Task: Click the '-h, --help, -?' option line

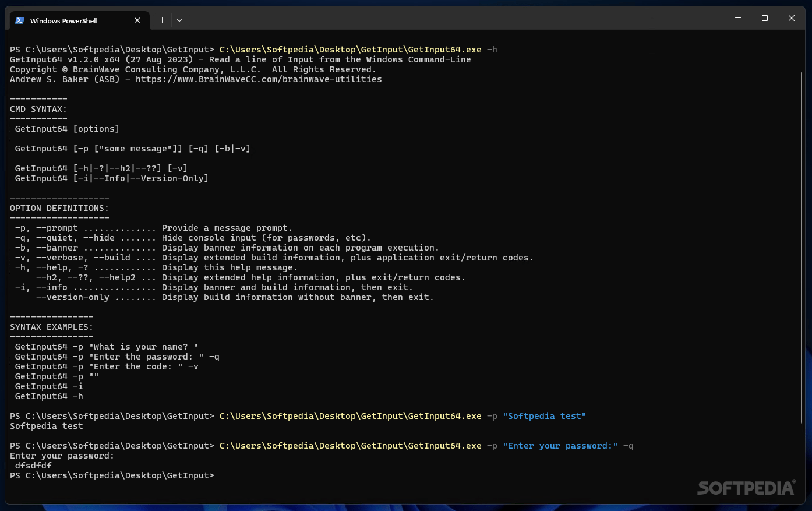Action: tap(157, 267)
